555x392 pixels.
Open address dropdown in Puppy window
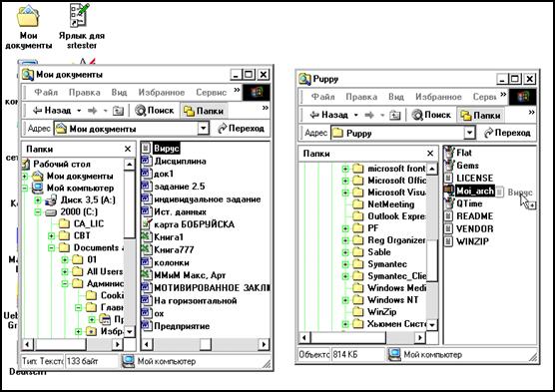(469, 133)
